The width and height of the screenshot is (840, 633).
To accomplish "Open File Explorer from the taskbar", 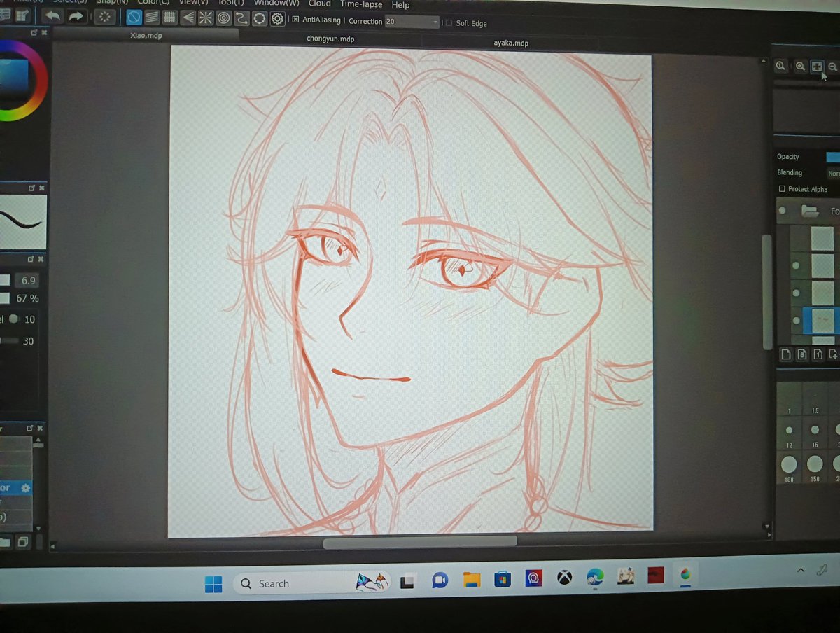I will 472,580.
